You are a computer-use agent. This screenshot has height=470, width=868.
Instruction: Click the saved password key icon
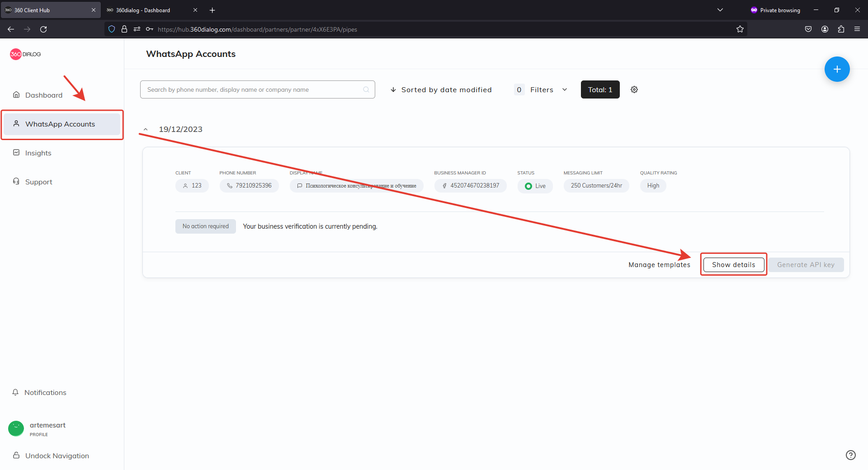point(150,29)
